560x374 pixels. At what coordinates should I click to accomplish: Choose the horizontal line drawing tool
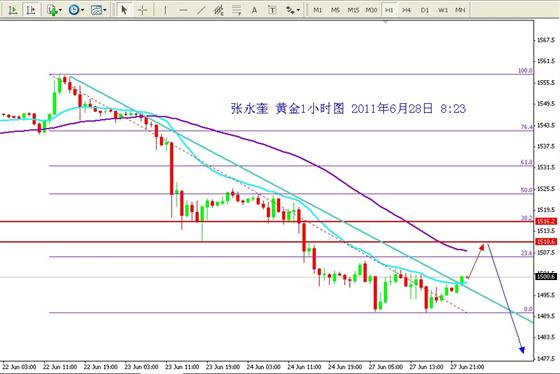click(x=183, y=10)
